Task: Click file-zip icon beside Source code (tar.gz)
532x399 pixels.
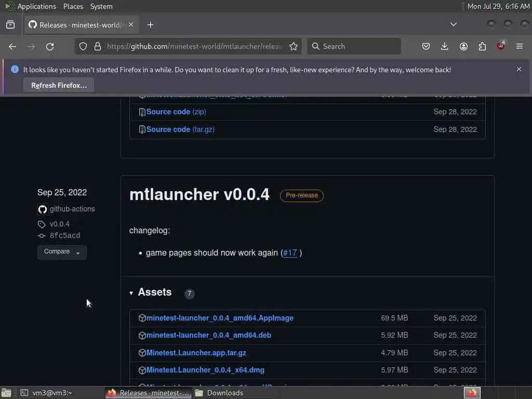Action: pyautogui.click(x=142, y=129)
